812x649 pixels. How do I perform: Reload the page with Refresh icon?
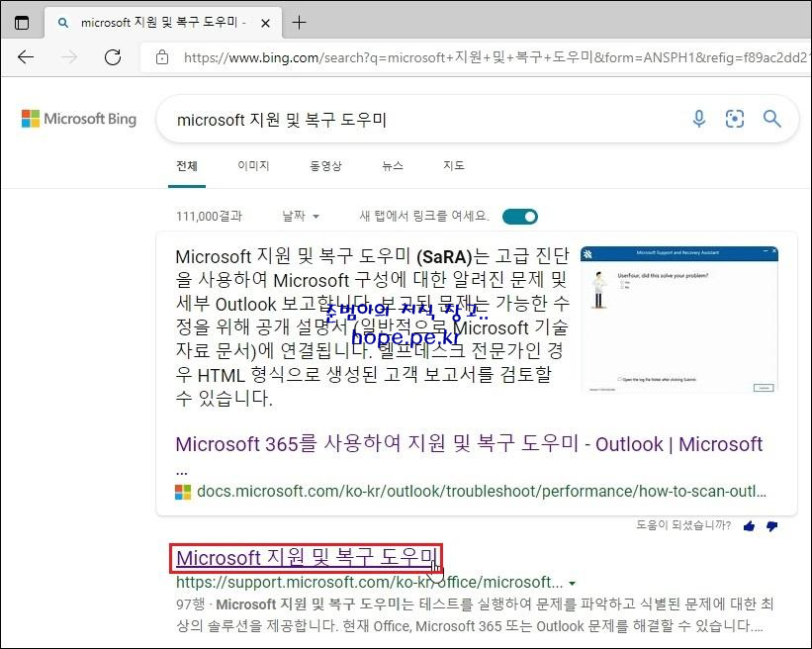click(113, 57)
